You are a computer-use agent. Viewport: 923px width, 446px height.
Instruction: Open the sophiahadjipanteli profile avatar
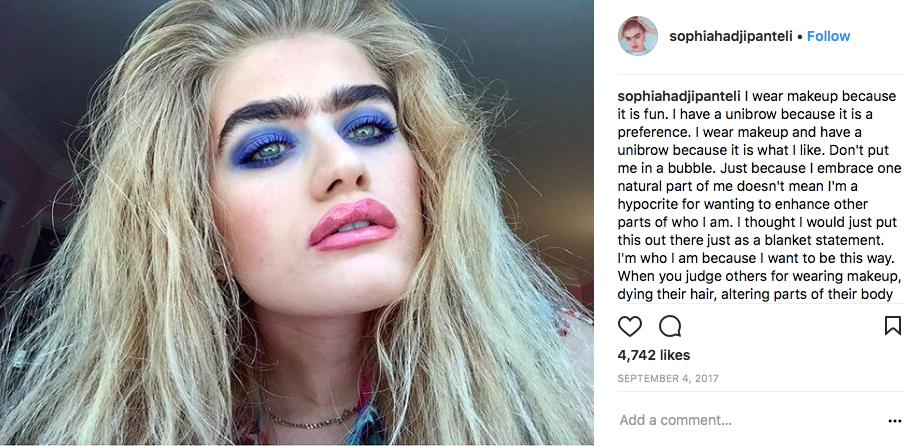(638, 36)
